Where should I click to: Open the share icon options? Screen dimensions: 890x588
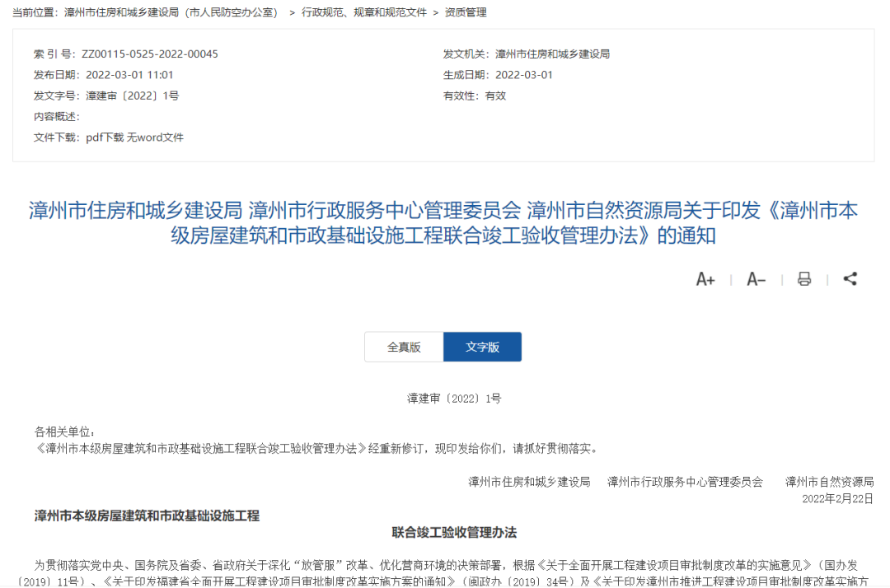[x=850, y=279]
